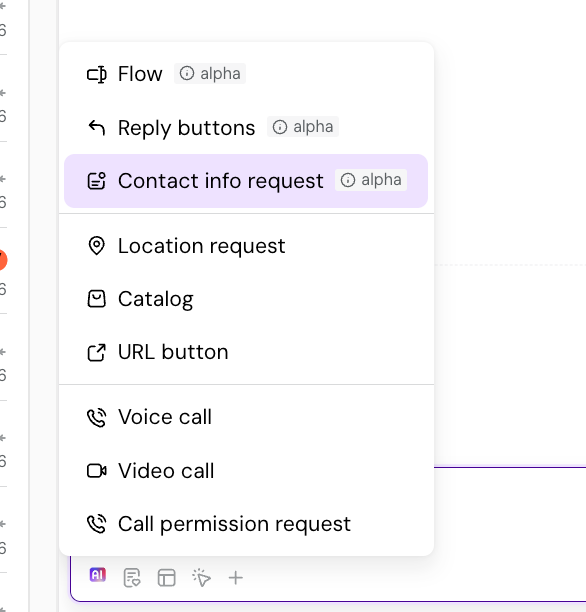Click the plus icon in composer toolbar

[x=236, y=578]
